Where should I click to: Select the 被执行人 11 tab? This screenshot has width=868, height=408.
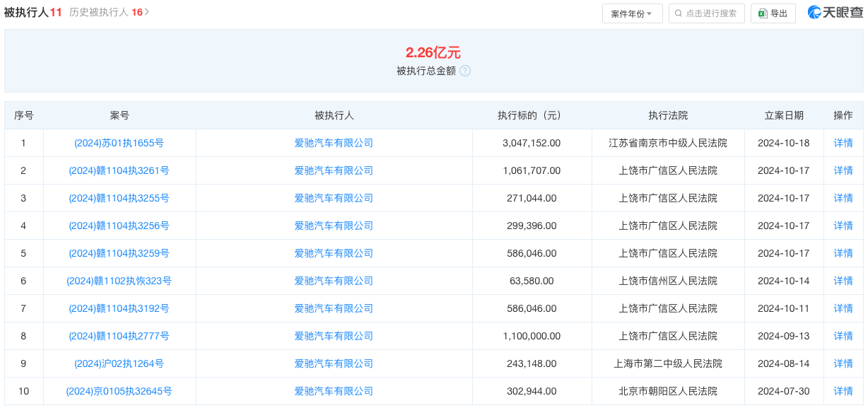pyautogui.click(x=33, y=12)
